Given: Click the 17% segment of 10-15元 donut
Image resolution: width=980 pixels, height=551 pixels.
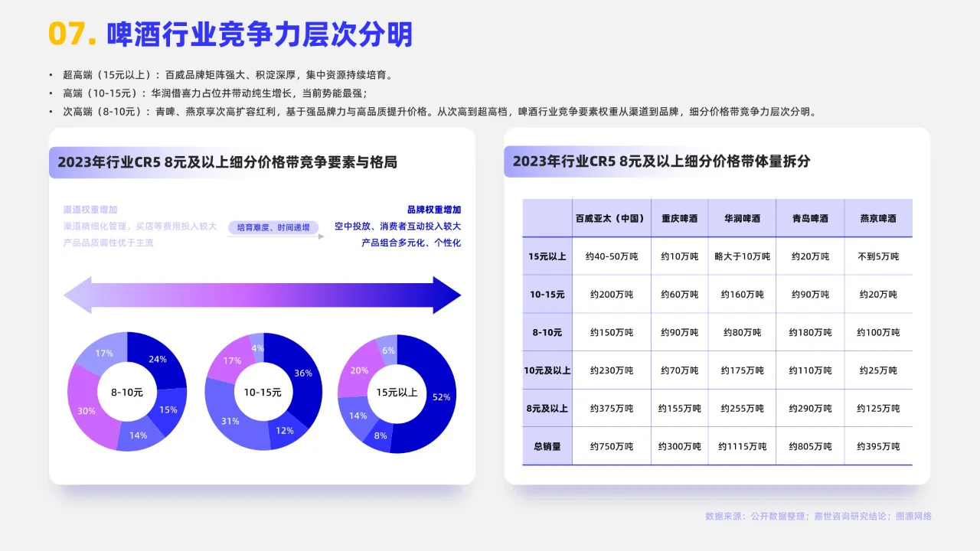Looking at the screenshot, I should [x=232, y=360].
